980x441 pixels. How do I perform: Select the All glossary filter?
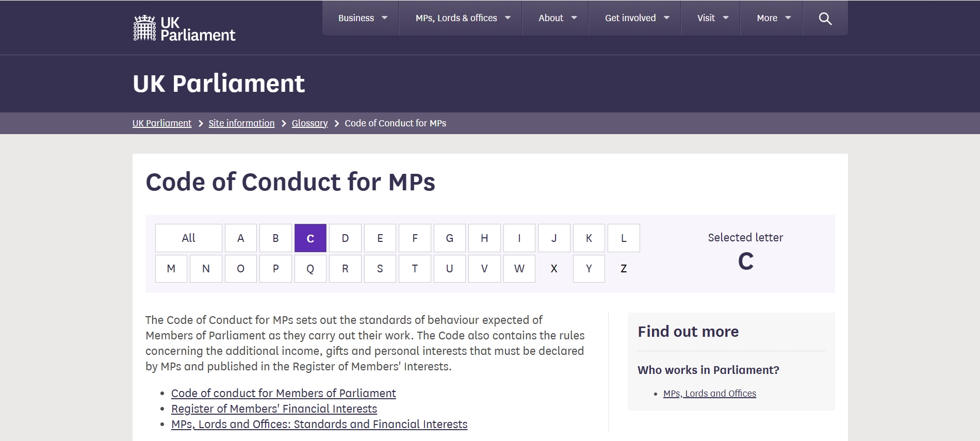click(189, 238)
